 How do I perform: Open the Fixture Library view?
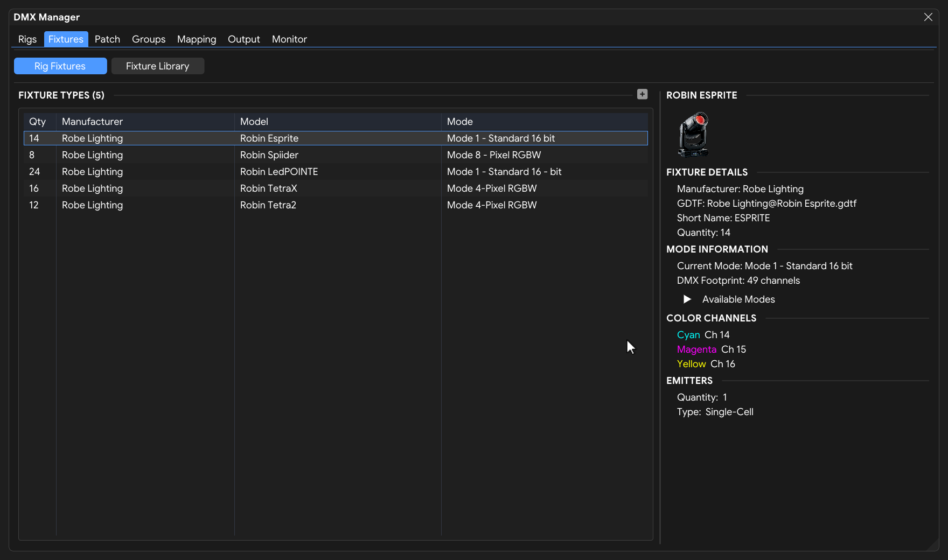158,66
